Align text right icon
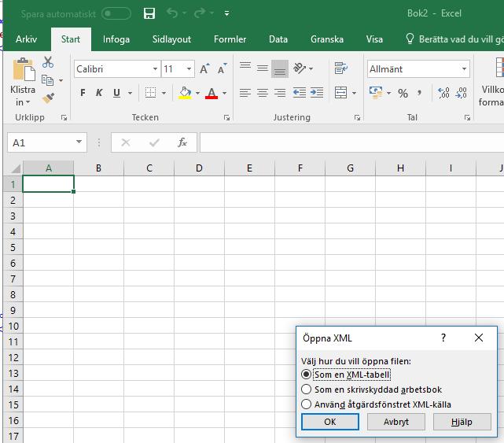Image resolution: width=504 pixels, height=443 pixels. click(280, 93)
